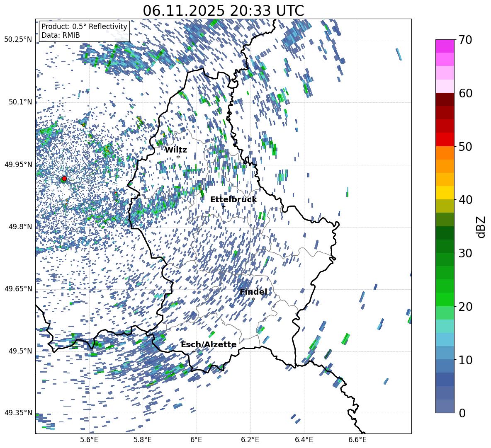Pick the bright green colorbar segment at 20

tap(445, 299)
